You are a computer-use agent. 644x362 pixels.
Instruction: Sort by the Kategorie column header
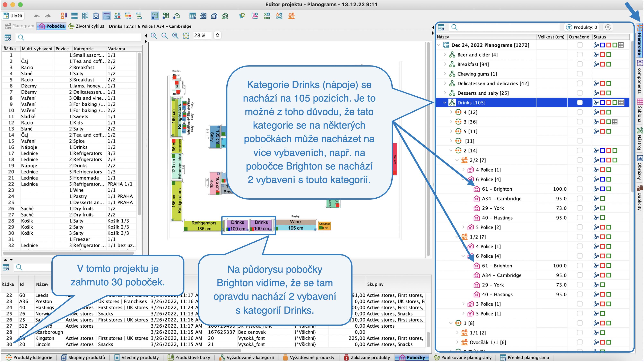point(89,49)
